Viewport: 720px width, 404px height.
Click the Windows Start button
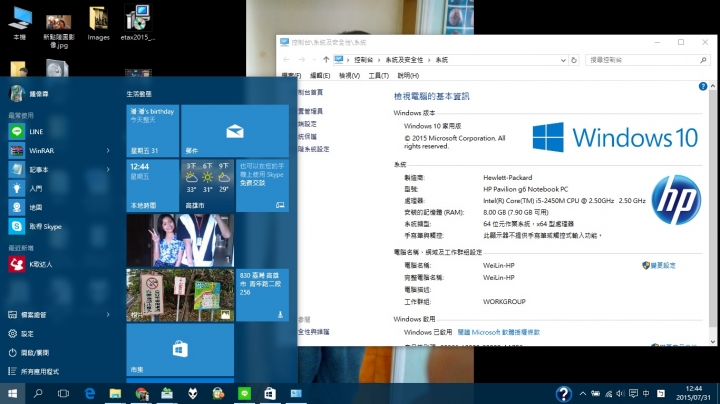click(12, 393)
